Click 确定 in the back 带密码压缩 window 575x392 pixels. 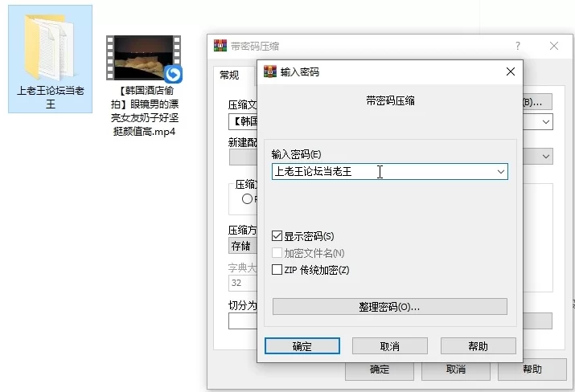(x=379, y=371)
